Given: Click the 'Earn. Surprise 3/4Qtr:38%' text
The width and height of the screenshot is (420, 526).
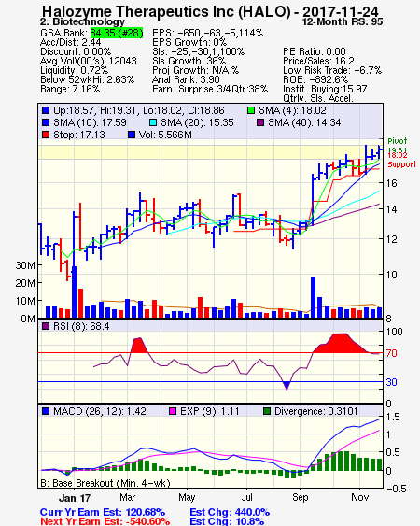Looking at the screenshot, I should pyautogui.click(x=210, y=90).
